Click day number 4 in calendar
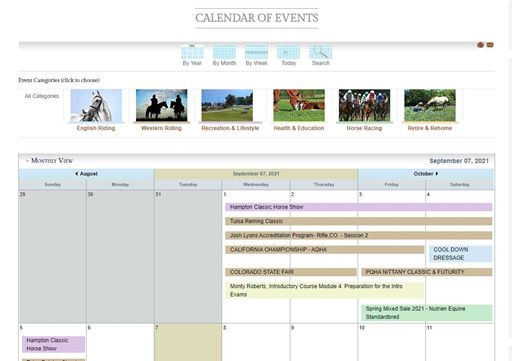 pos(428,194)
